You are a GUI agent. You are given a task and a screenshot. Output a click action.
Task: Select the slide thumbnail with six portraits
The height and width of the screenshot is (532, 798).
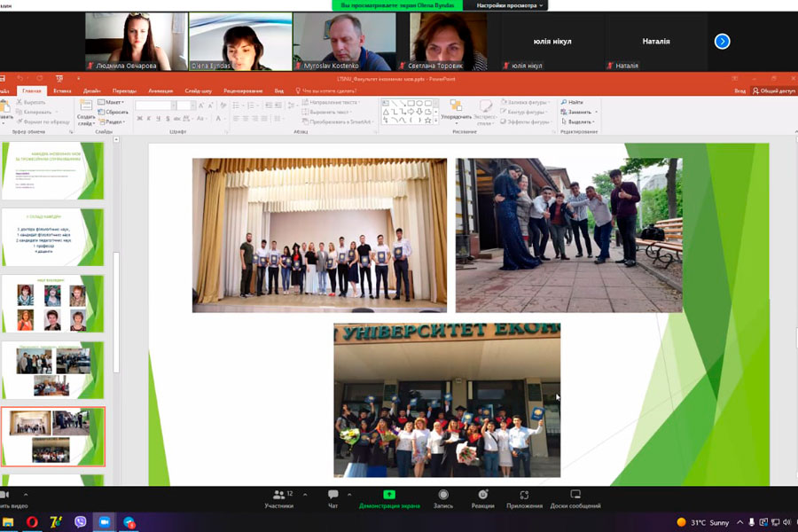click(53, 303)
